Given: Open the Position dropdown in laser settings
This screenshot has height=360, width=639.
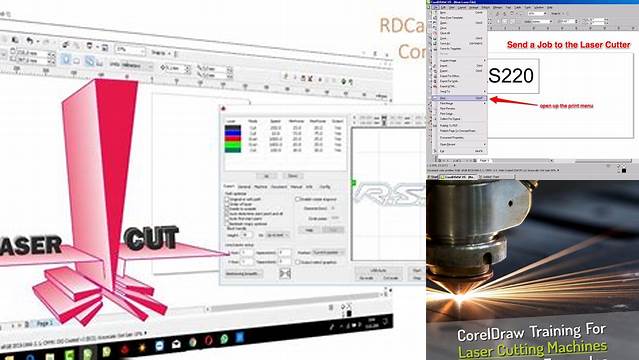Looking at the screenshot, I should coord(328,253).
